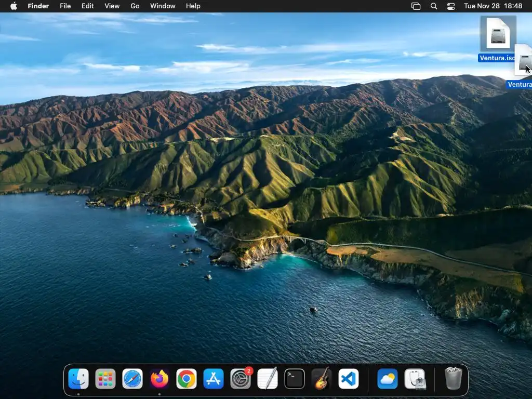532x399 pixels.
Task: Open Spotlight search in menu bar
Action: [x=434, y=6]
